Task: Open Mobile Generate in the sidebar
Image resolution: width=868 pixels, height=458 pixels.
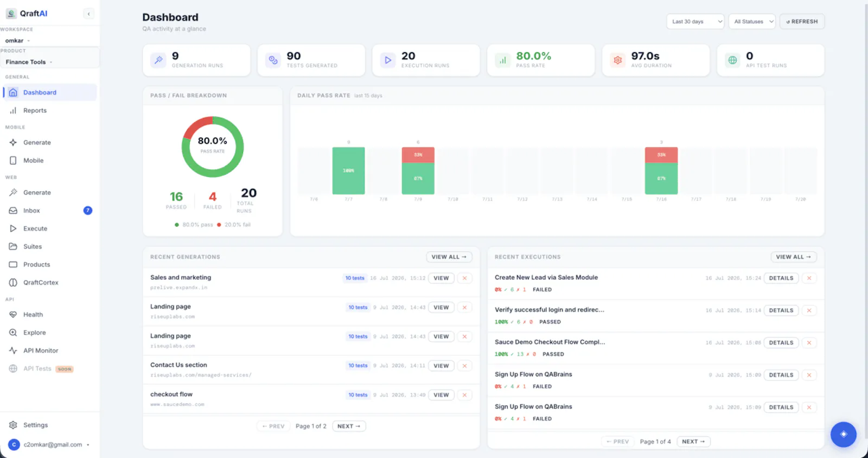Action: pyautogui.click(x=50, y=142)
